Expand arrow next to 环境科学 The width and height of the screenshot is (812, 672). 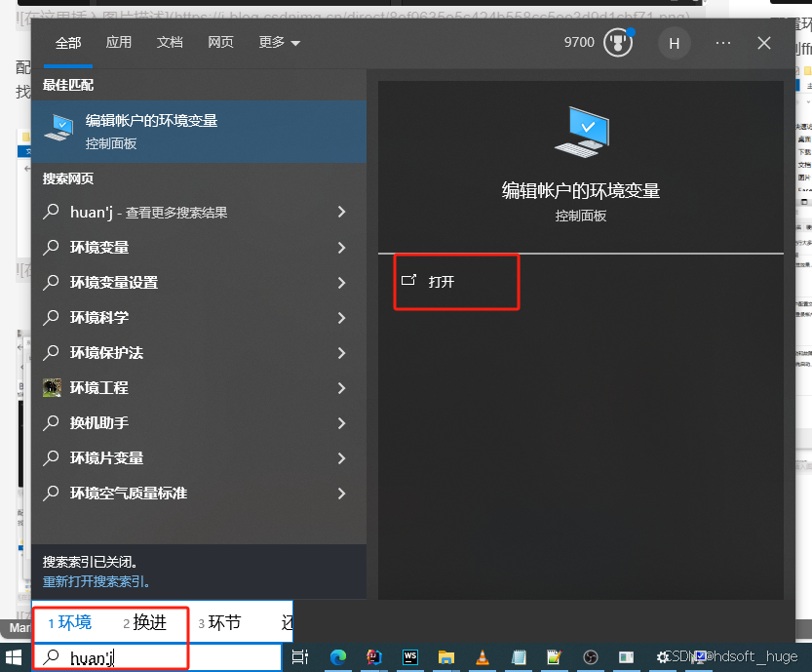click(x=341, y=318)
